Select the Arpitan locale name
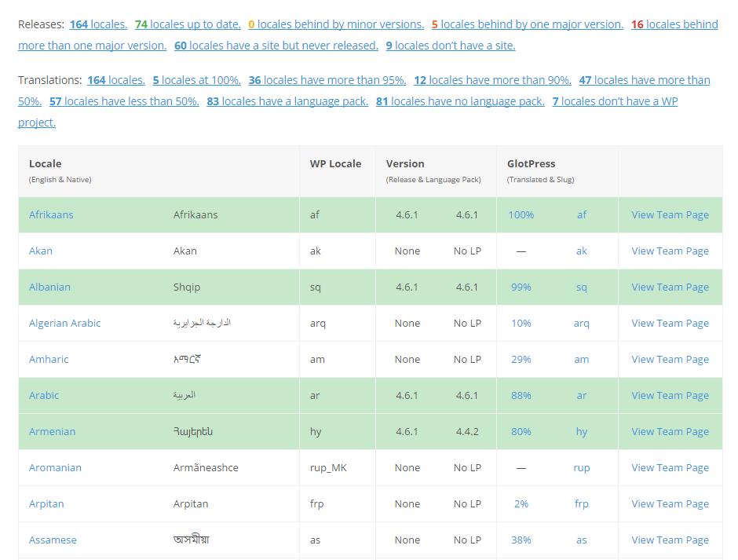 [x=46, y=504]
